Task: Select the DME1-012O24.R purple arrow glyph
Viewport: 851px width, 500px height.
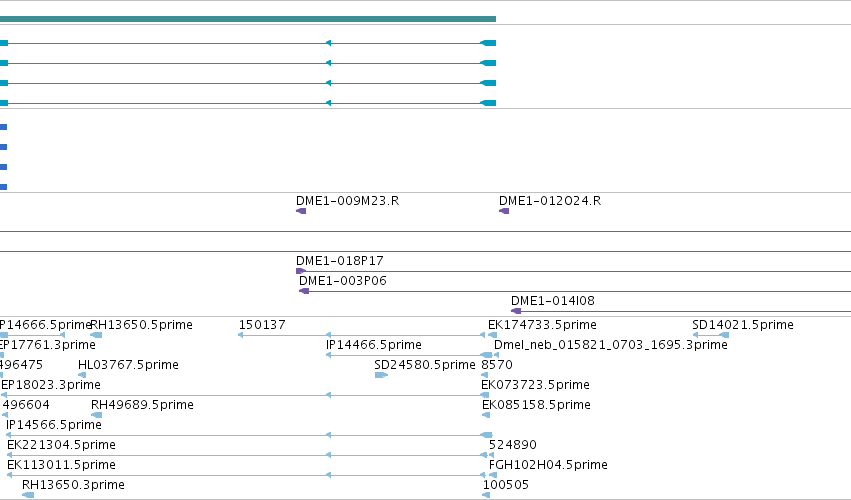Action: [504, 211]
